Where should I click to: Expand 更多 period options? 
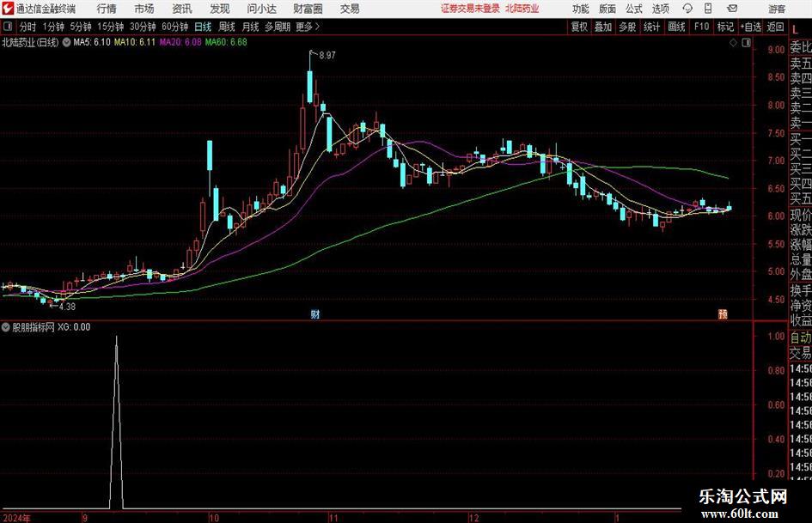tap(308, 27)
